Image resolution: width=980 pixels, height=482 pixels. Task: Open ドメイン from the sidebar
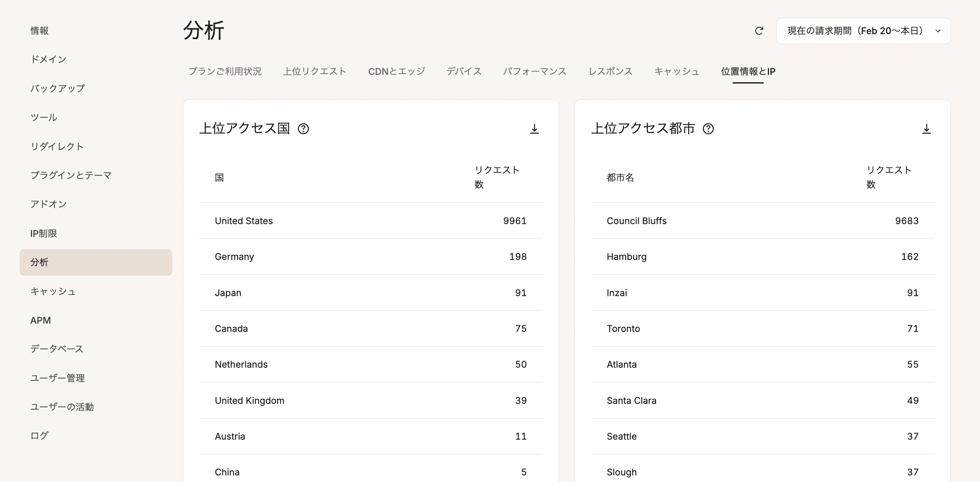tap(49, 59)
